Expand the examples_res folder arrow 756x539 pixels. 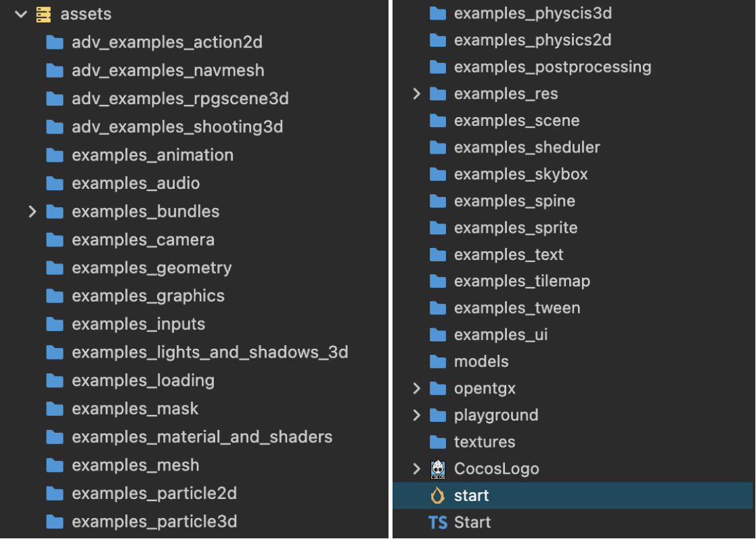tap(417, 93)
